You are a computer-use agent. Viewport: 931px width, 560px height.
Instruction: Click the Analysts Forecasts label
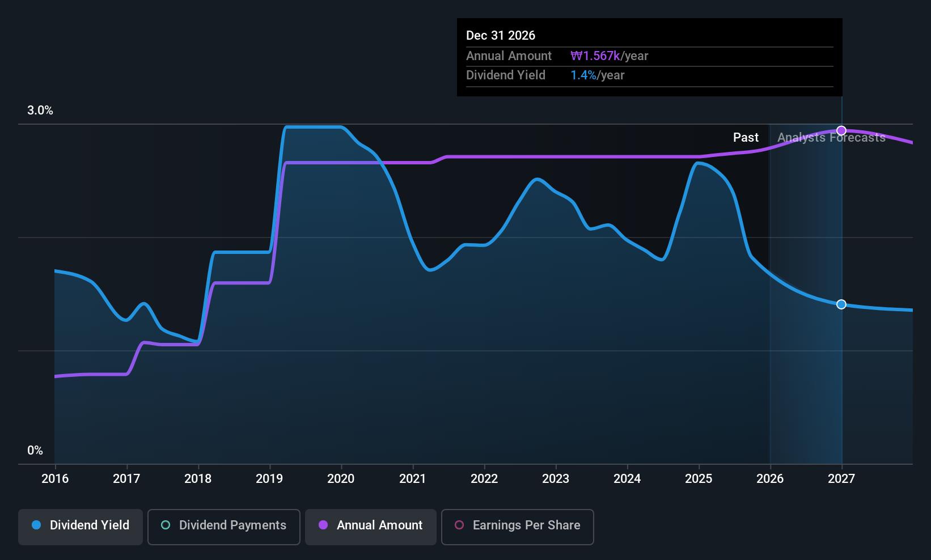pyautogui.click(x=831, y=138)
